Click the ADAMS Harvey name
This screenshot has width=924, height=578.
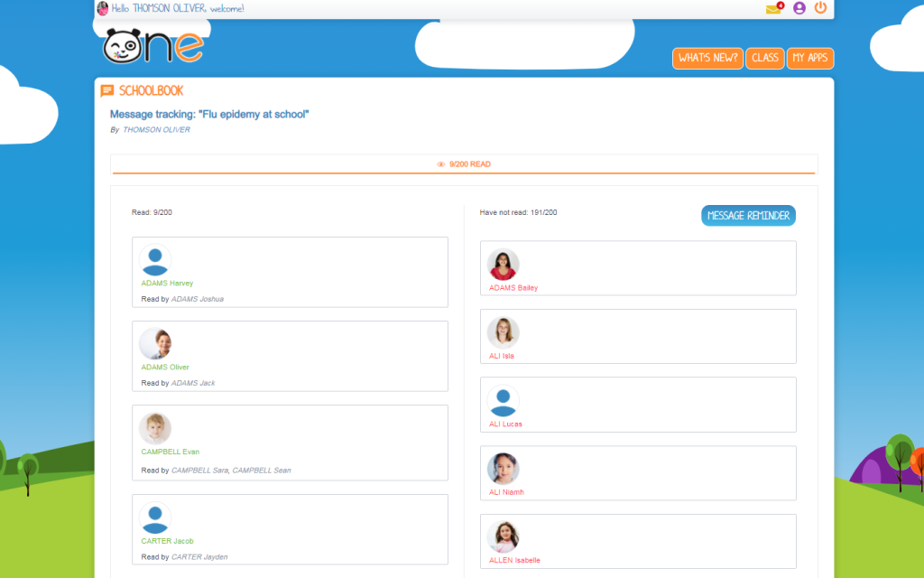(167, 283)
